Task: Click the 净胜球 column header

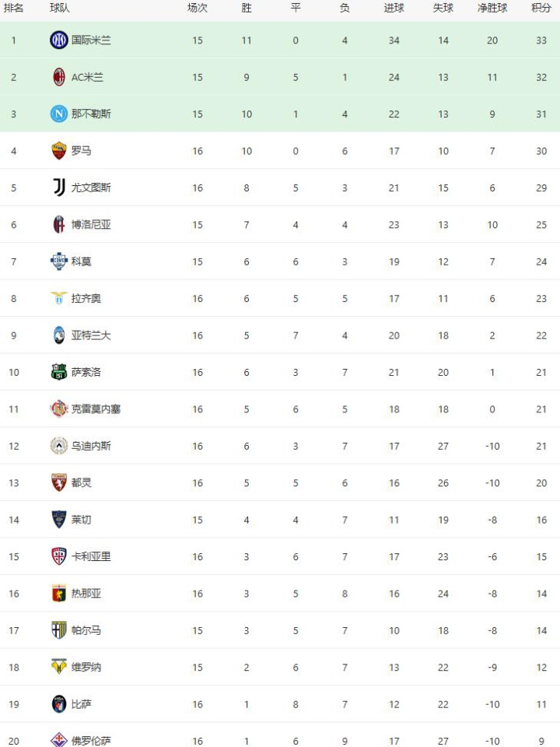Action: click(492, 8)
